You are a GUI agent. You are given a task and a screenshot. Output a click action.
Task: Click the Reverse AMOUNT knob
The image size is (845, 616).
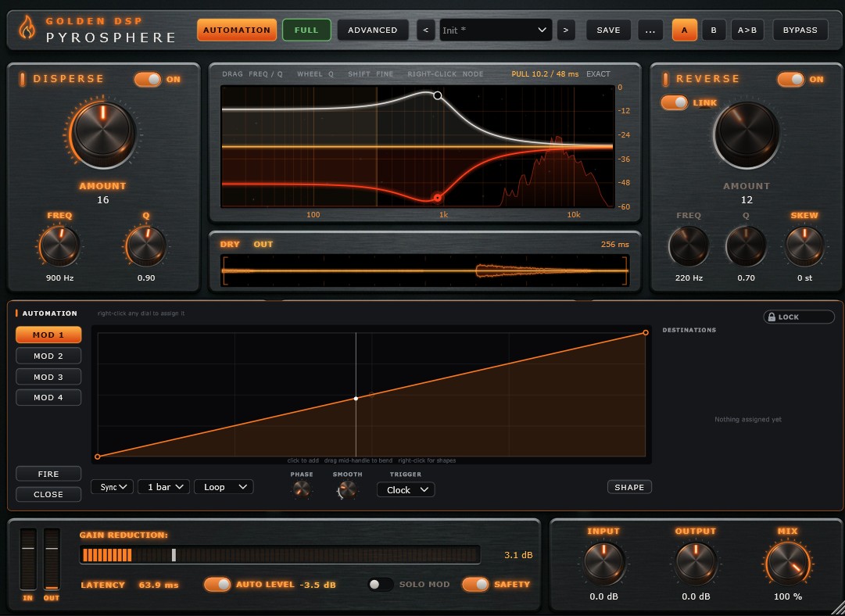click(x=747, y=134)
